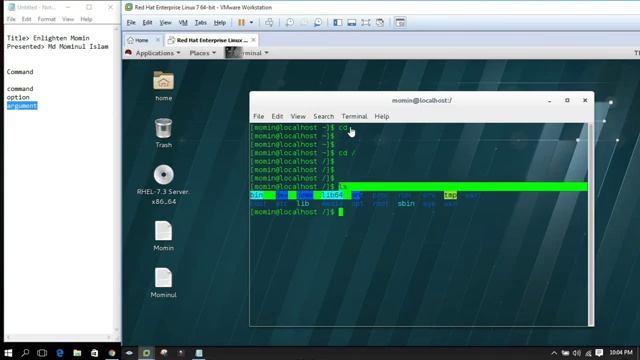Screen dimensions: 640x360
Task: Open Task View from the taskbar
Action: tap(42, 353)
